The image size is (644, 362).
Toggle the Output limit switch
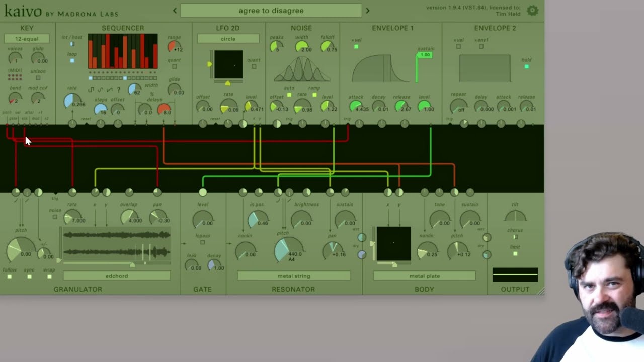pyautogui.click(x=515, y=253)
